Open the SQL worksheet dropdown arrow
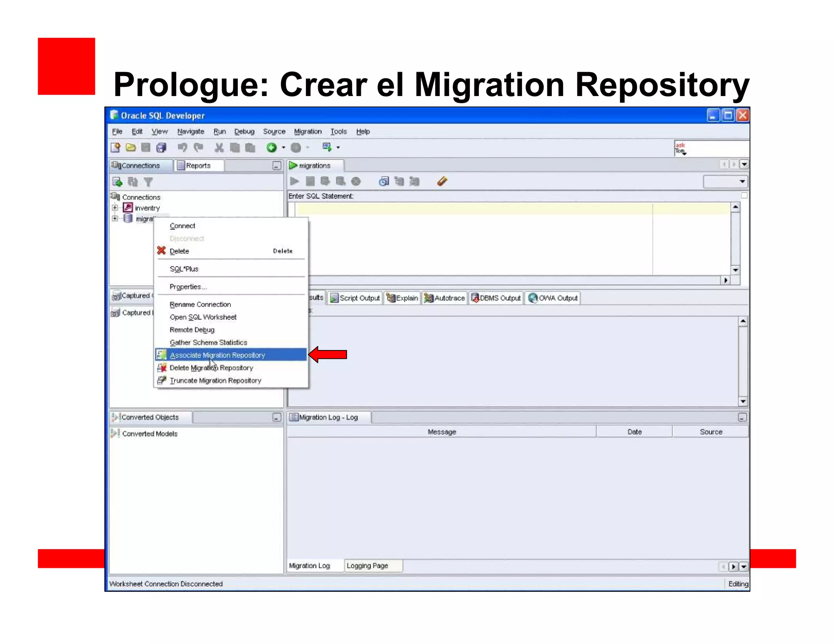The height and width of the screenshot is (644, 834). click(x=338, y=148)
